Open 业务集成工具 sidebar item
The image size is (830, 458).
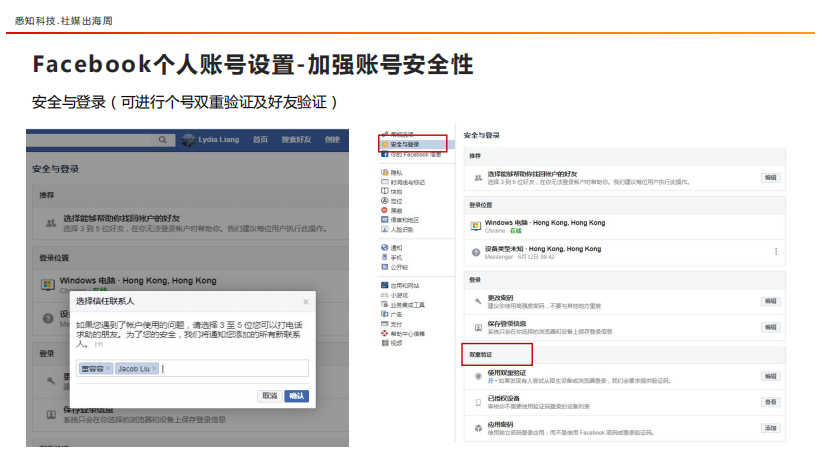[x=403, y=305]
